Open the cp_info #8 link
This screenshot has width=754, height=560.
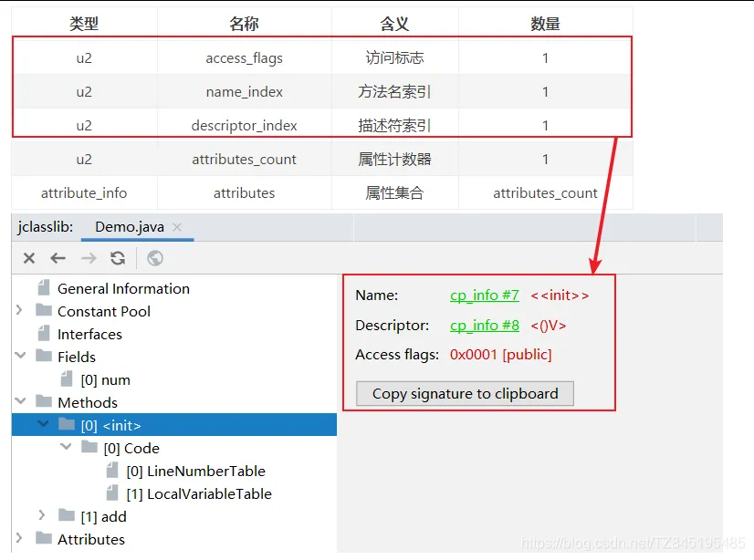(x=484, y=325)
